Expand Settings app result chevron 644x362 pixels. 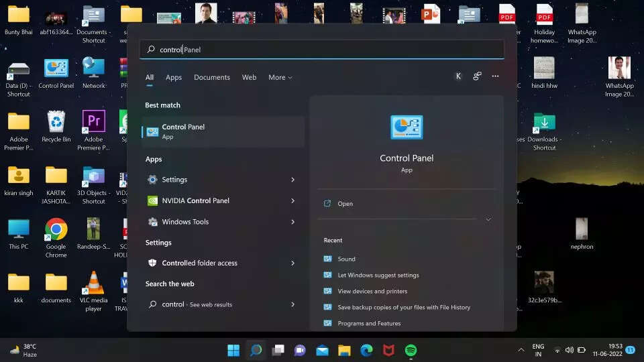tap(293, 180)
